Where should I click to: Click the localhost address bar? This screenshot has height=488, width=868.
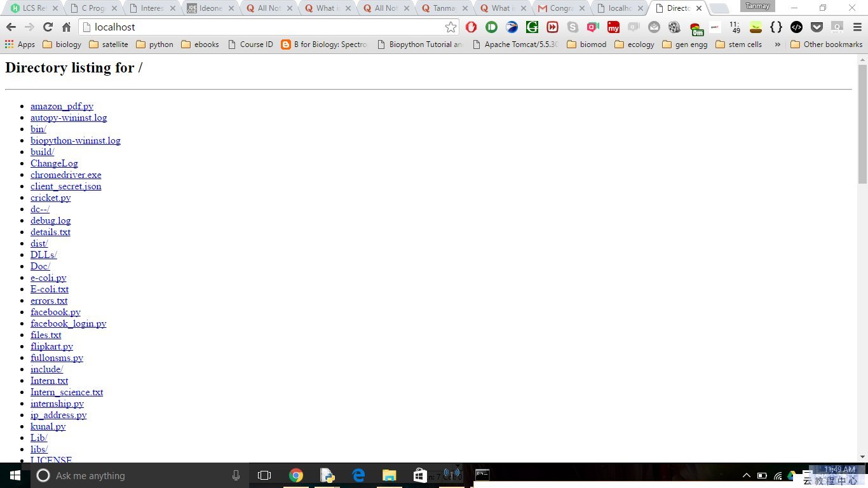click(x=267, y=27)
